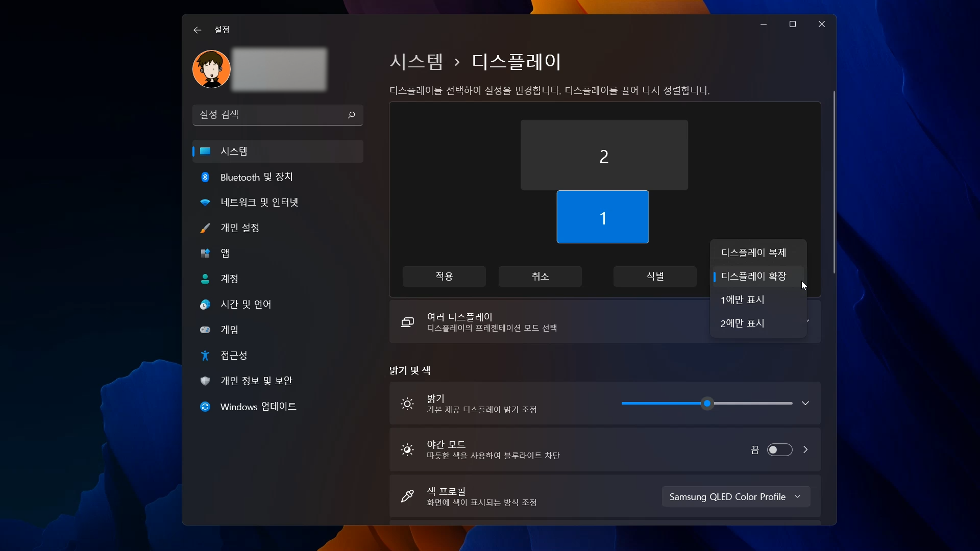Open Samsung QLED Color Profile dropdown
This screenshot has width=980, height=551.
[x=736, y=496]
